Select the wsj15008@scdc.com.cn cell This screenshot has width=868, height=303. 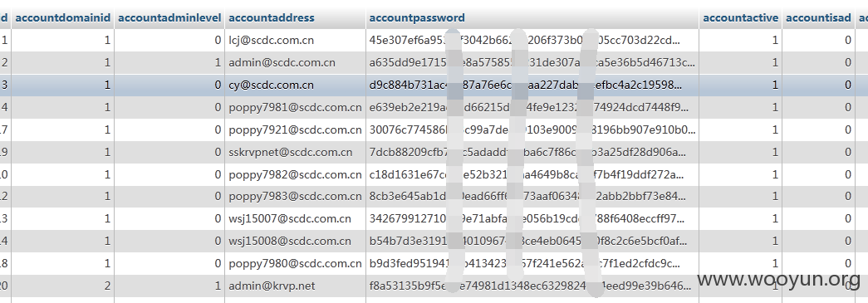(295, 241)
